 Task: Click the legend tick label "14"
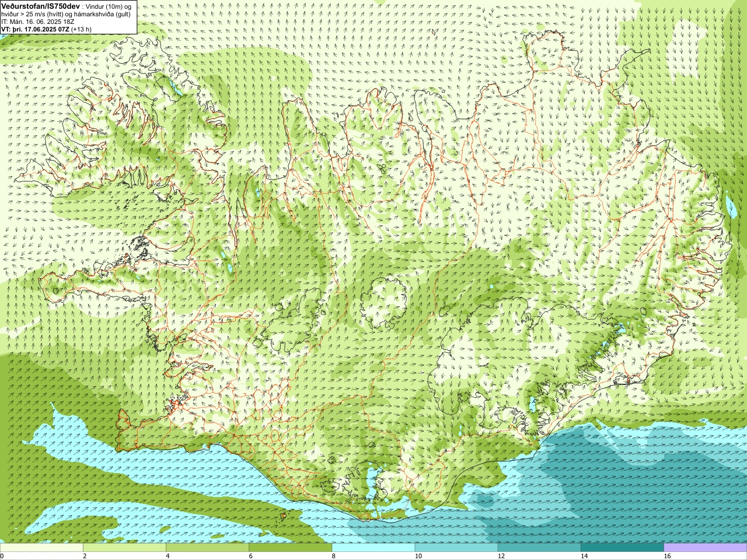point(584,556)
